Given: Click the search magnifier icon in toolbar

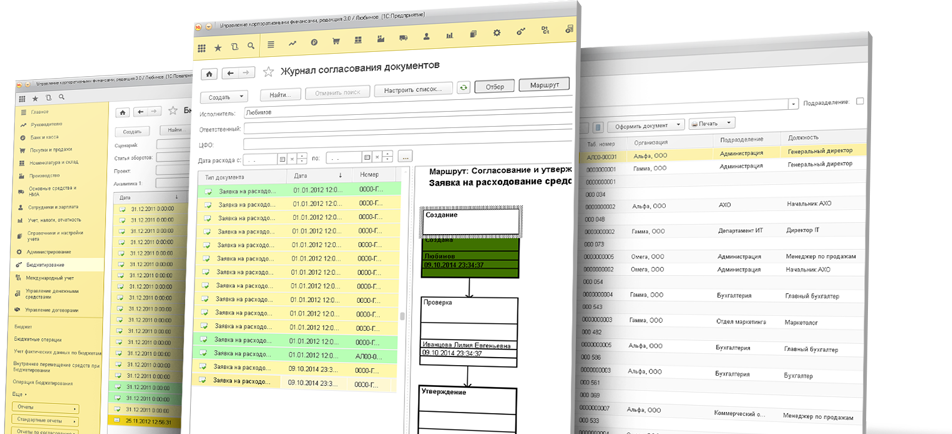Looking at the screenshot, I should tap(253, 47).
